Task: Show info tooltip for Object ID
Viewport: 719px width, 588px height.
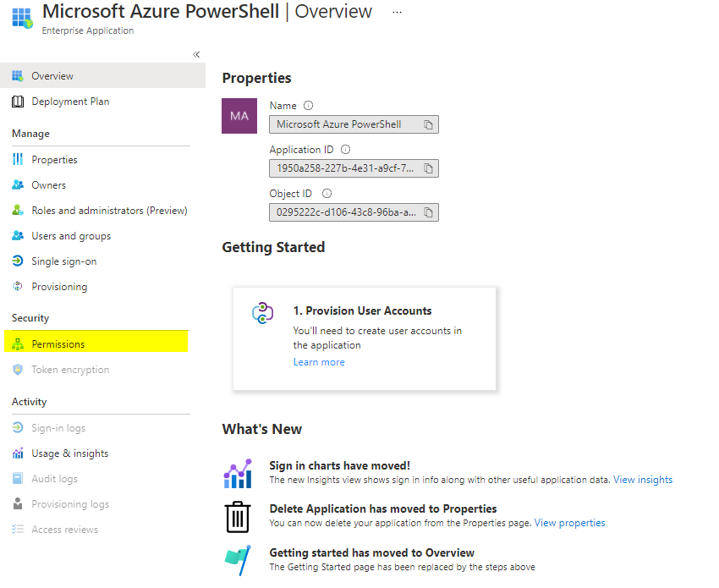Action: (327, 194)
